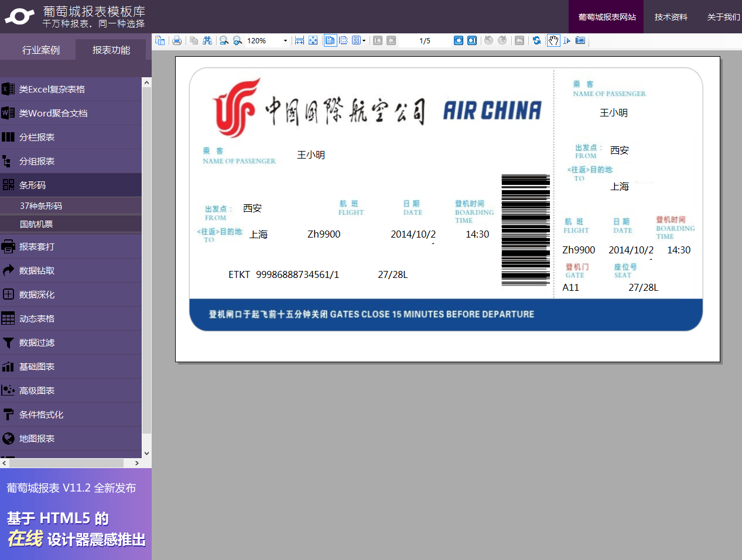
Task: Go to first page button
Action: (378, 40)
